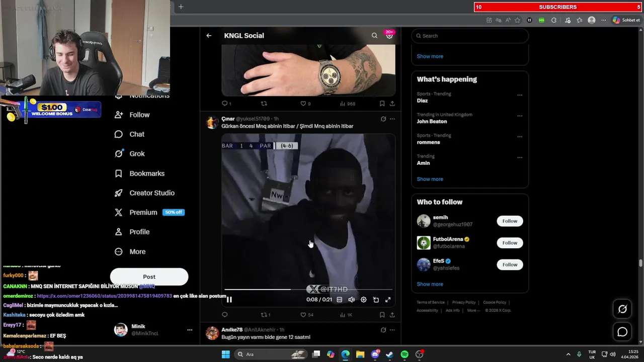This screenshot has height=362, width=644.
Task: Open Privacy Policy link
Action: (464, 302)
